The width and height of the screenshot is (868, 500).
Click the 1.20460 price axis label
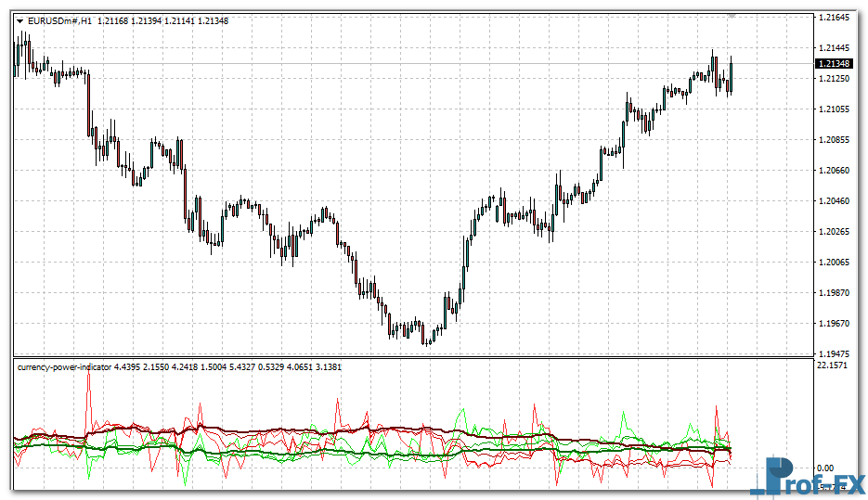coord(833,200)
